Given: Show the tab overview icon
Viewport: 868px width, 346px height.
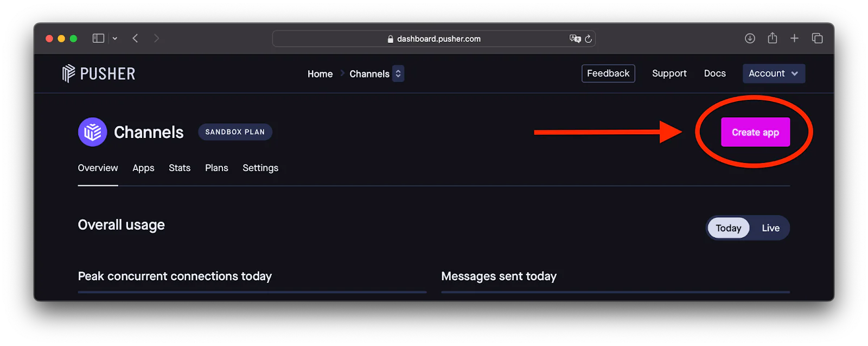Looking at the screenshot, I should [817, 38].
